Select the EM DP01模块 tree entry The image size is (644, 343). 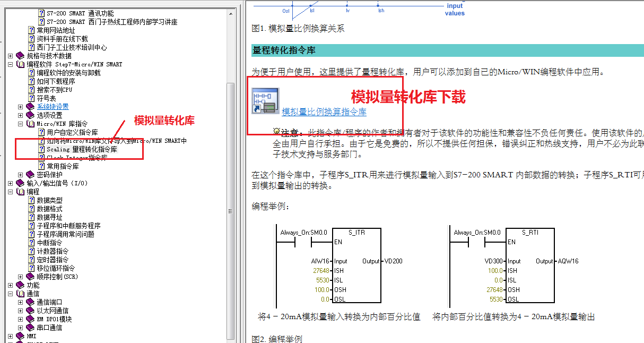pyautogui.click(x=54, y=319)
